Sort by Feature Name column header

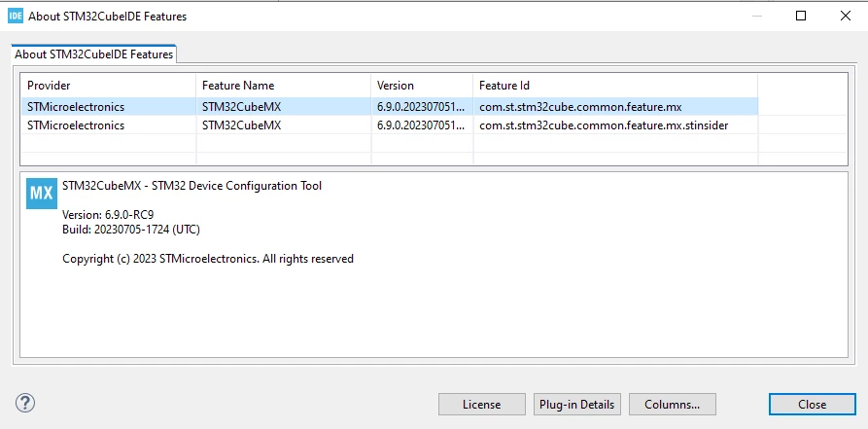[x=283, y=86]
